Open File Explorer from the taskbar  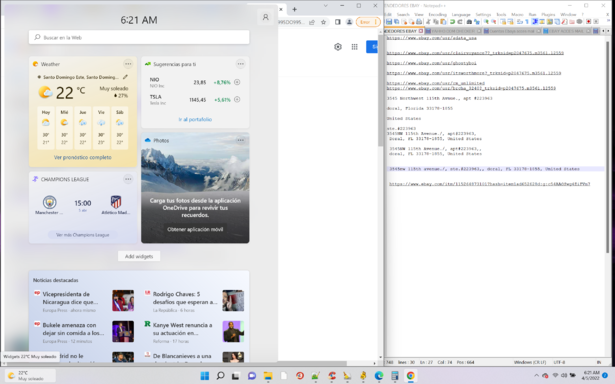(x=268, y=376)
